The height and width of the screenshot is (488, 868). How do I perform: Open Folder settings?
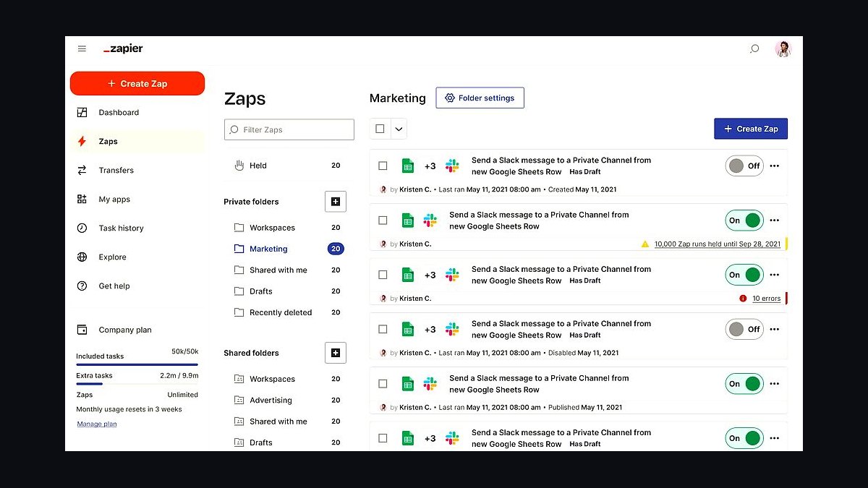(480, 98)
